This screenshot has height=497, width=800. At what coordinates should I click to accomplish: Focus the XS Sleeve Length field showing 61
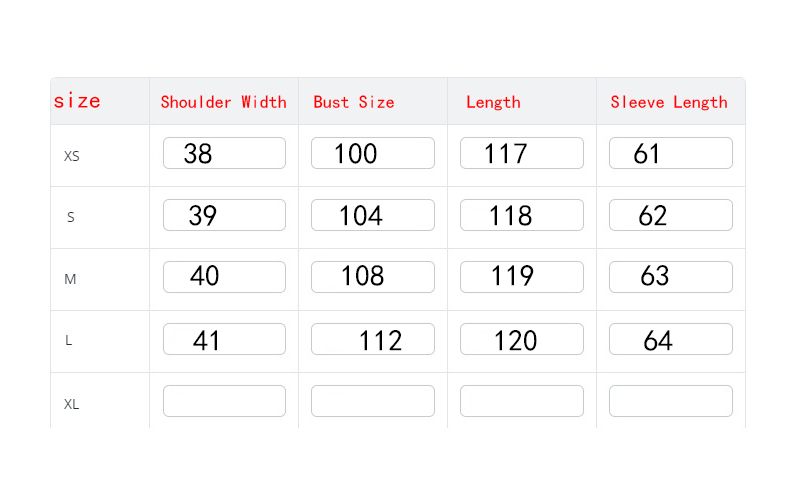(671, 153)
